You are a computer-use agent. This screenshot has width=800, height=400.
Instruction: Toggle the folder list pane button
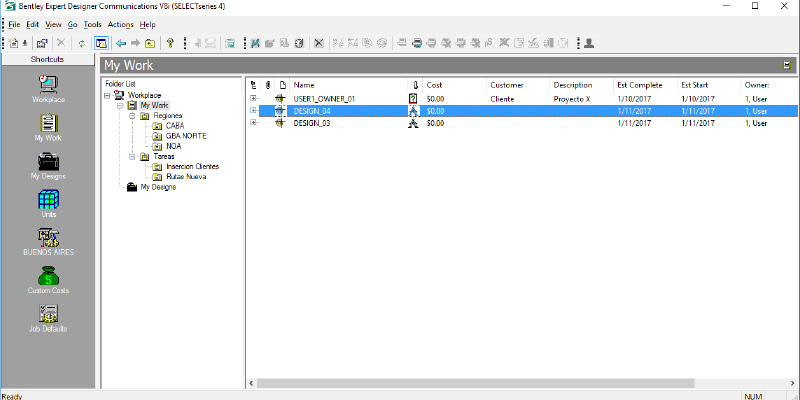pyautogui.click(x=101, y=43)
